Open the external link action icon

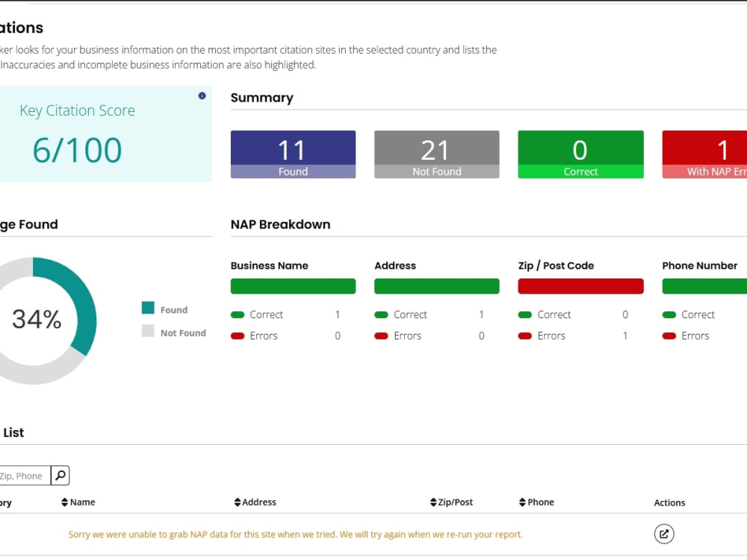tap(663, 534)
